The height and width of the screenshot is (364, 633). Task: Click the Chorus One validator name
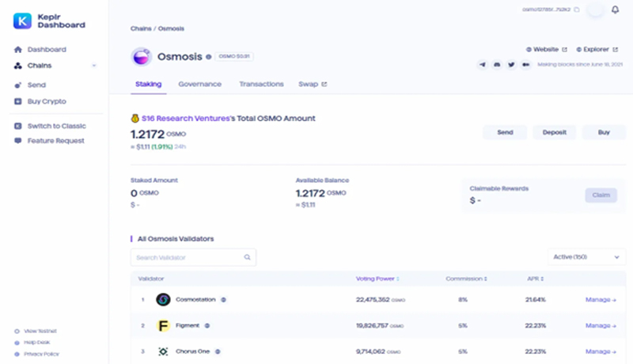tap(192, 351)
